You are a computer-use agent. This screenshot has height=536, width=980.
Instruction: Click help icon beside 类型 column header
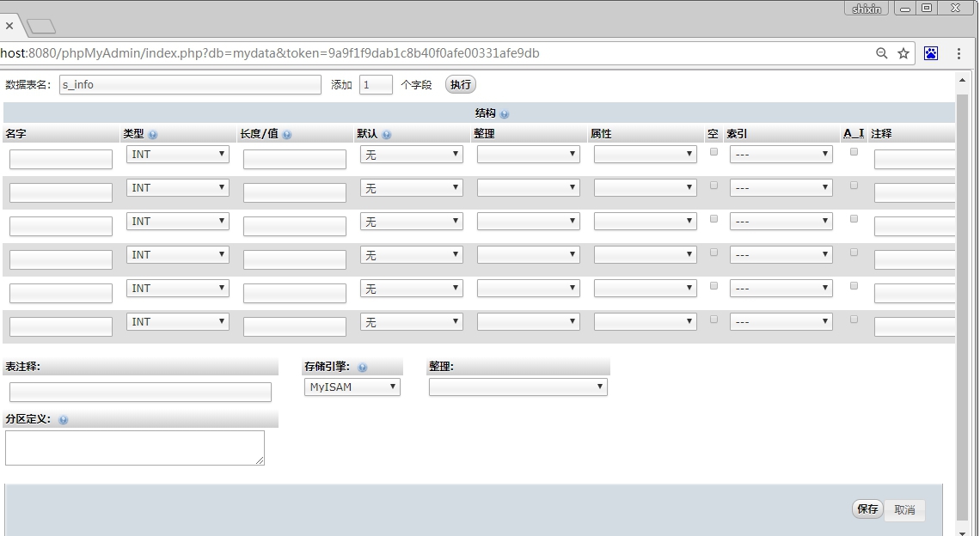153,135
